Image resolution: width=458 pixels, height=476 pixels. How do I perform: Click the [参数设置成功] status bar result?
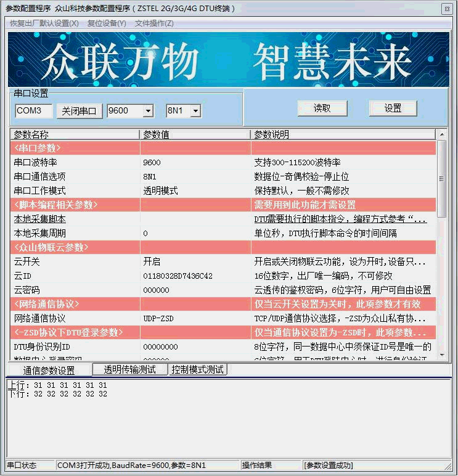click(329, 465)
